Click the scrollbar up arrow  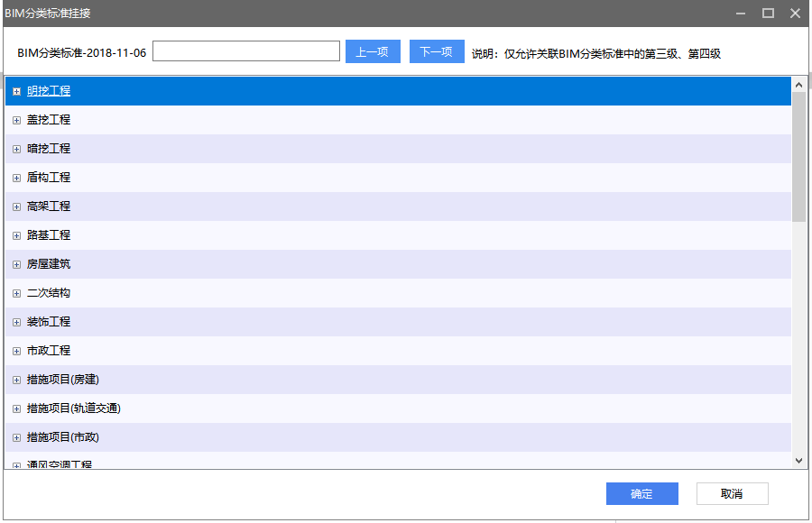[x=798, y=84]
